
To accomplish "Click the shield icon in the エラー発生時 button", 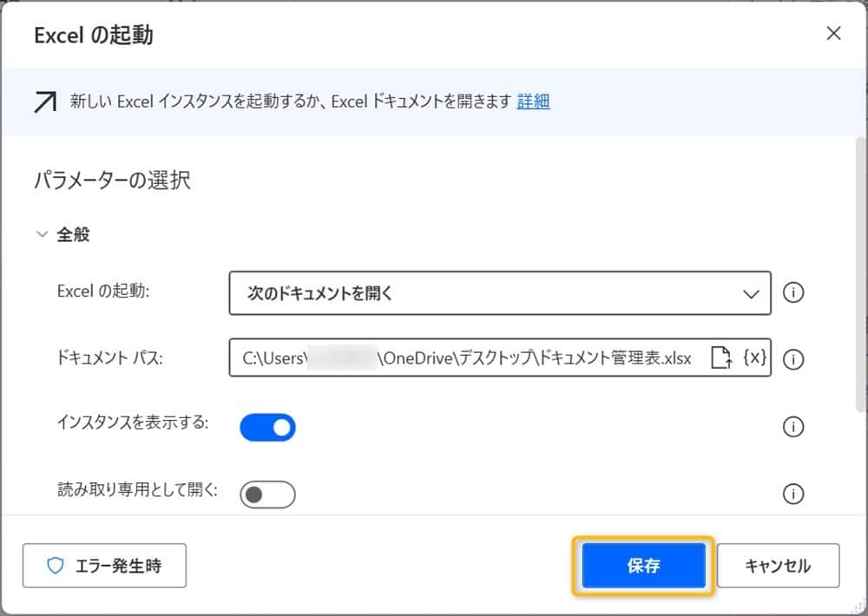I will pos(56,565).
